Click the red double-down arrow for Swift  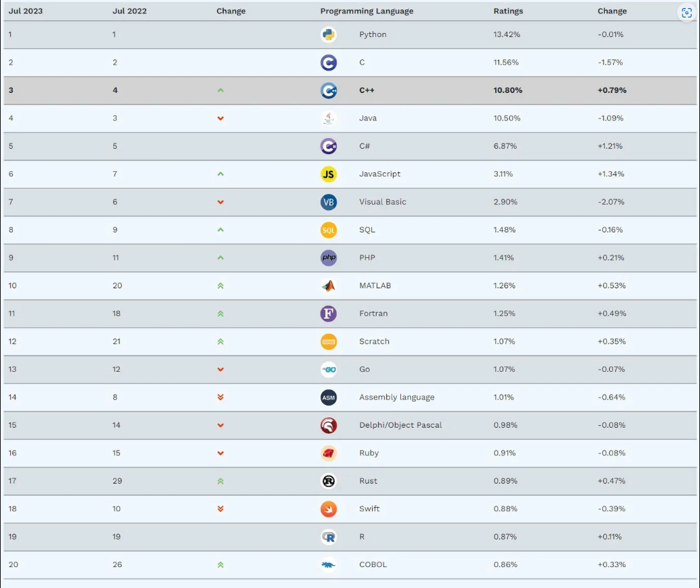coord(220,509)
